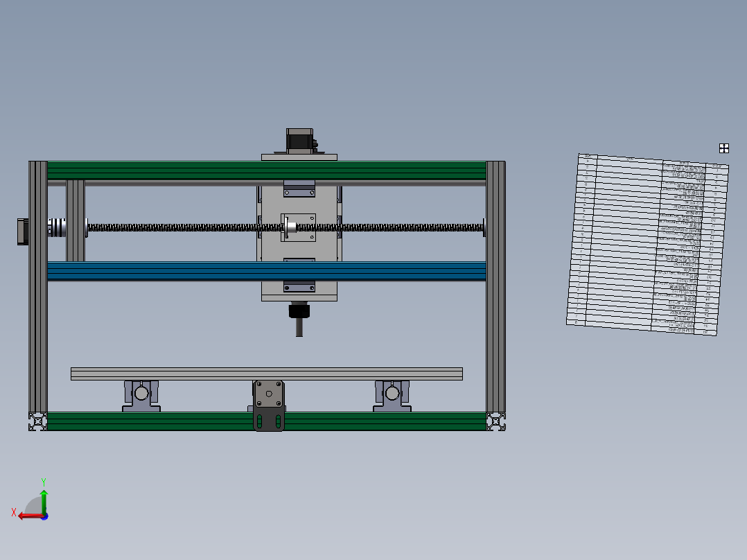Image resolution: width=747 pixels, height=560 pixels.
Task: Select the upper linear bearing block on carriage
Action: point(299,189)
